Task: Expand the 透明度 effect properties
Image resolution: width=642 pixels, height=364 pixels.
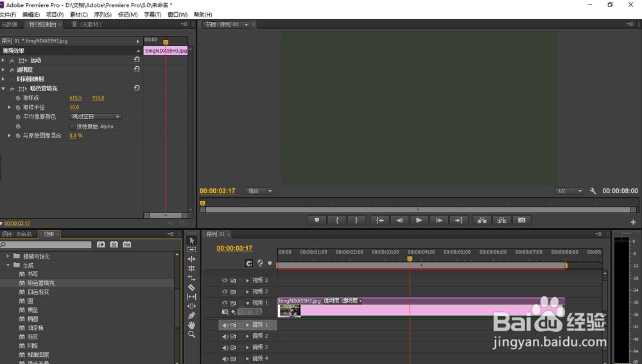Action: [x=4, y=69]
